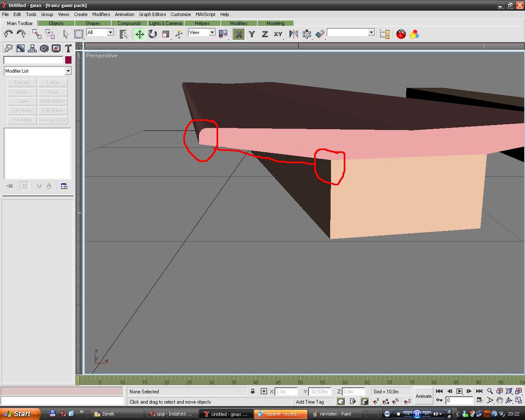
Task: Activate the Unlink Selection tool
Action: 50,34
